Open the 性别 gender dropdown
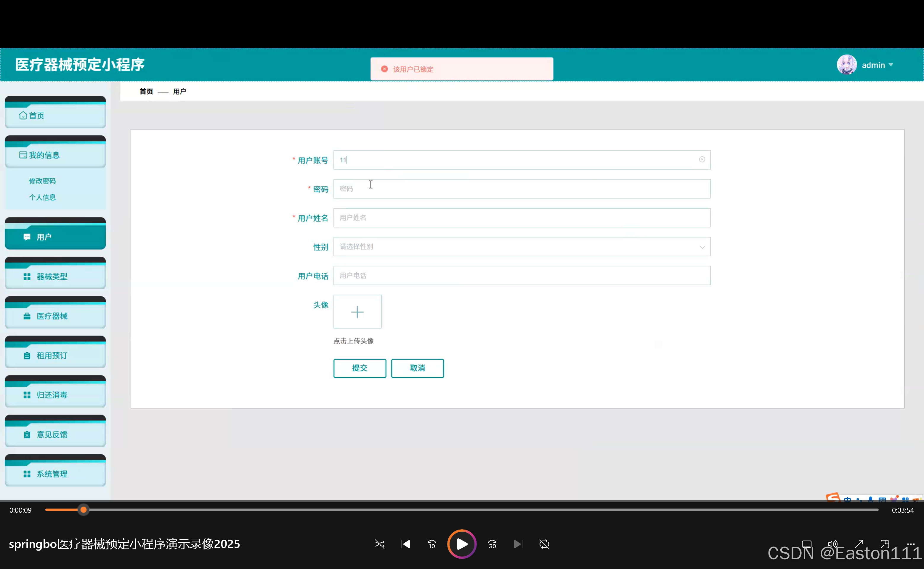Image resolution: width=924 pixels, height=569 pixels. pyautogui.click(x=522, y=247)
